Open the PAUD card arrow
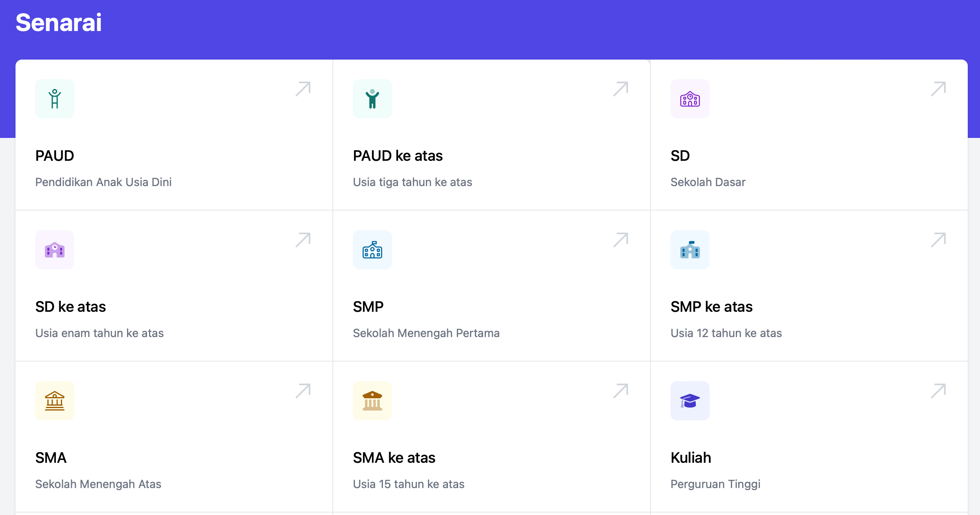The image size is (980, 515). (303, 89)
